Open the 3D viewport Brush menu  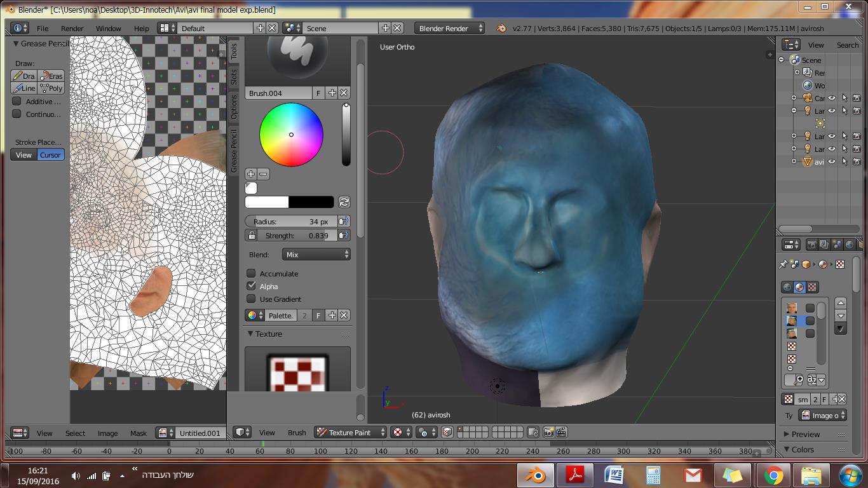point(297,433)
